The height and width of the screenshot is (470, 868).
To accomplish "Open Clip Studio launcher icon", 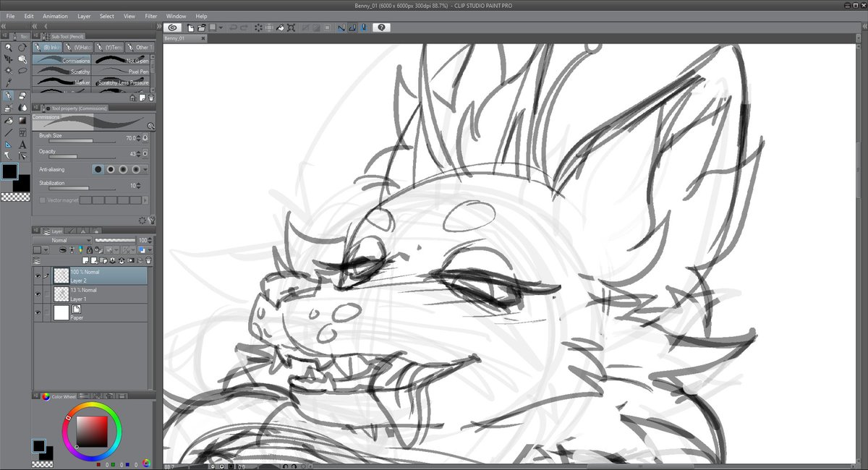I will point(173,27).
